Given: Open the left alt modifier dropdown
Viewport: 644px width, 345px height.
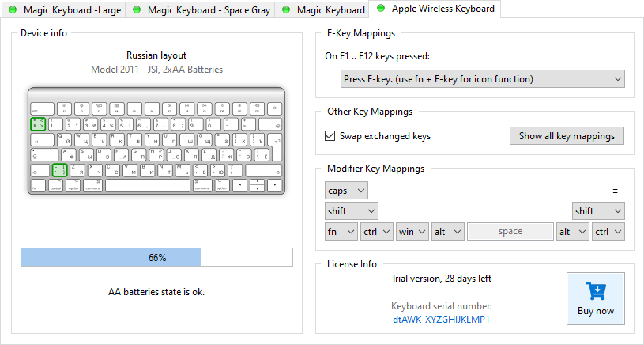Looking at the screenshot, I should (448, 232).
